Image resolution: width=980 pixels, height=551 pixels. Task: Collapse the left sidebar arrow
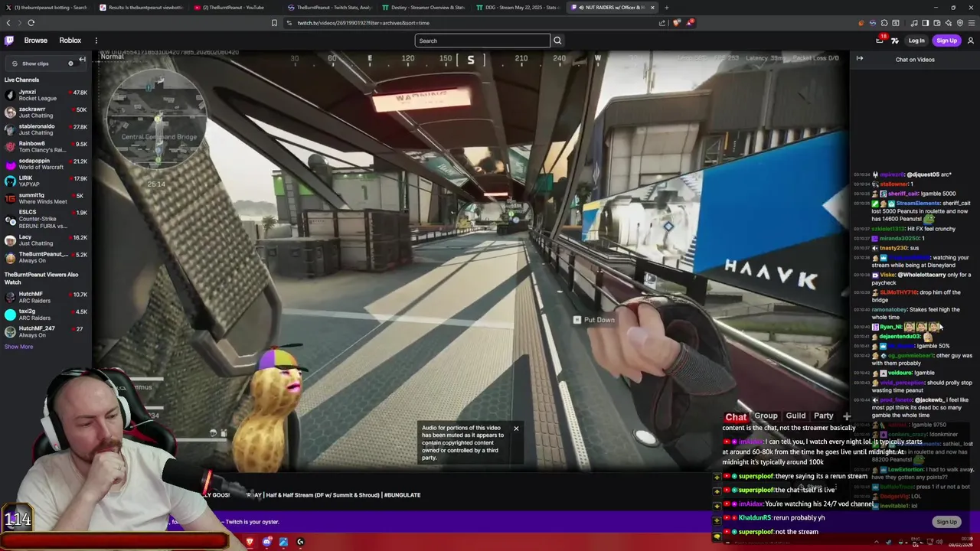[x=82, y=60]
